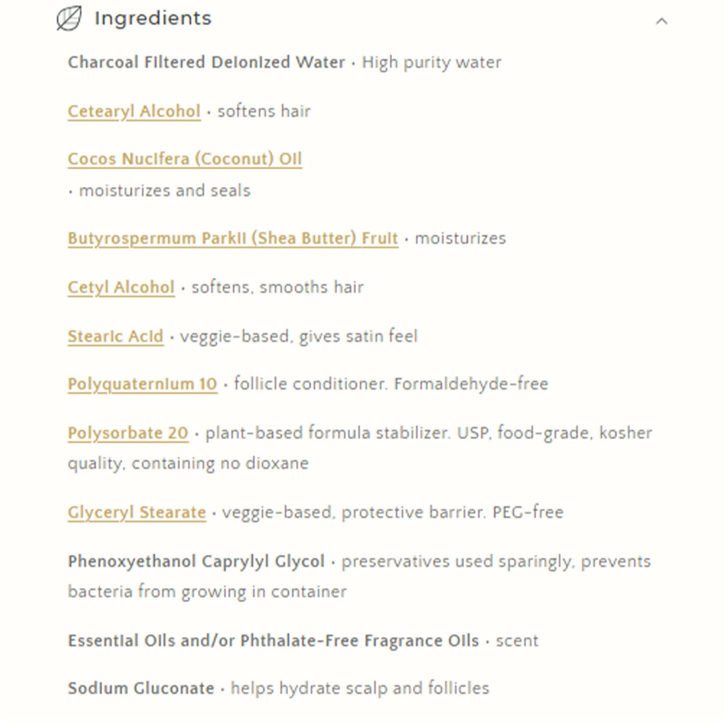
Task: Click the Sodium Gluconate ingredient name
Action: [x=141, y=688]
